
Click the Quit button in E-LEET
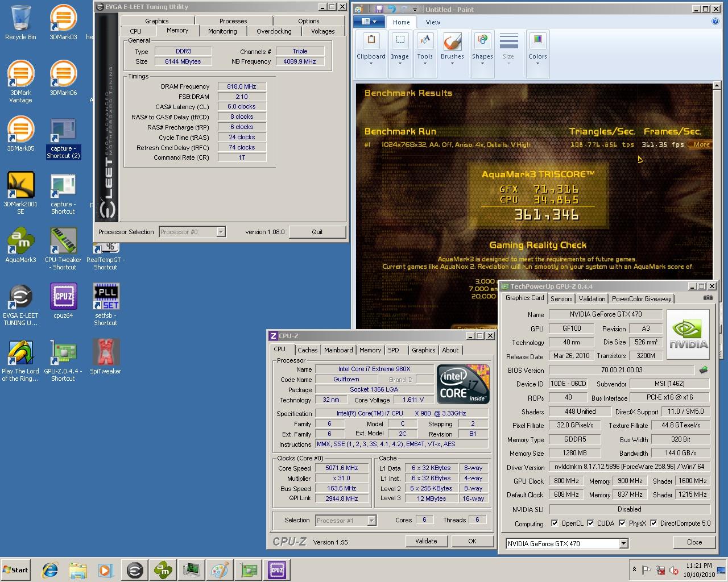(317, 232)
